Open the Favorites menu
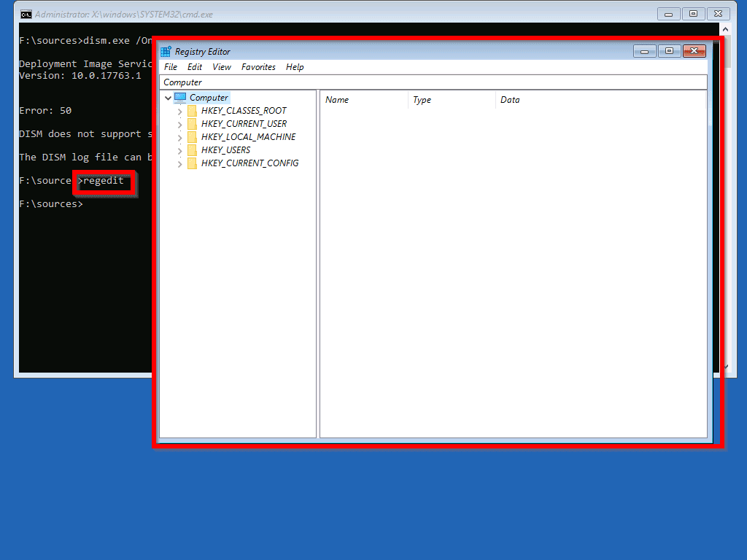Image resolution: width=747 pixels, height=560 pixels. tap(258, 67)
